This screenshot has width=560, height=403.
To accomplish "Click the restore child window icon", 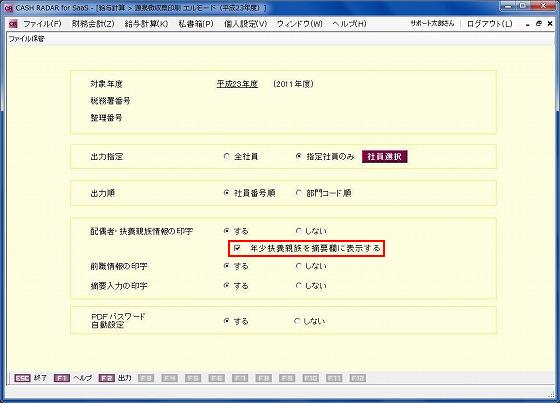I will coord(539,24).
